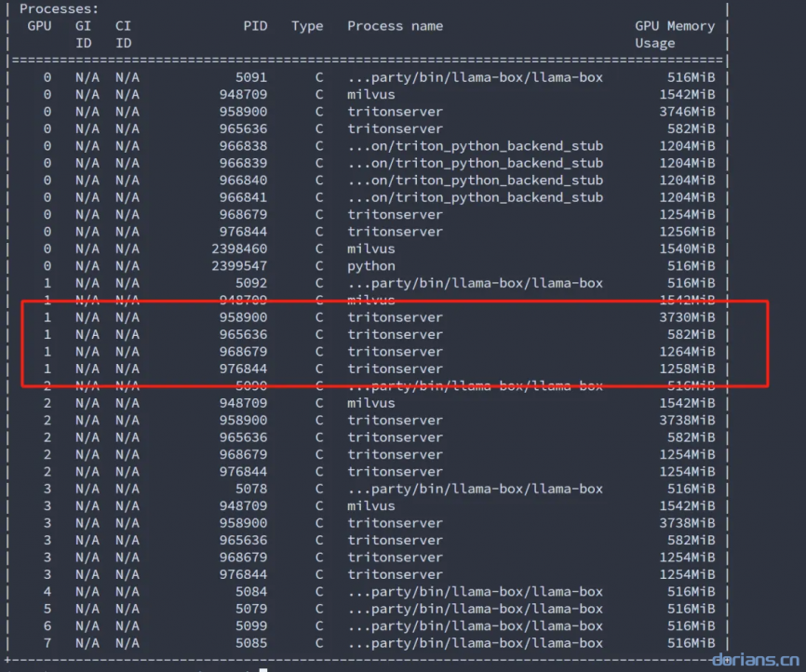Click the "python" process name

click(371, 266)
